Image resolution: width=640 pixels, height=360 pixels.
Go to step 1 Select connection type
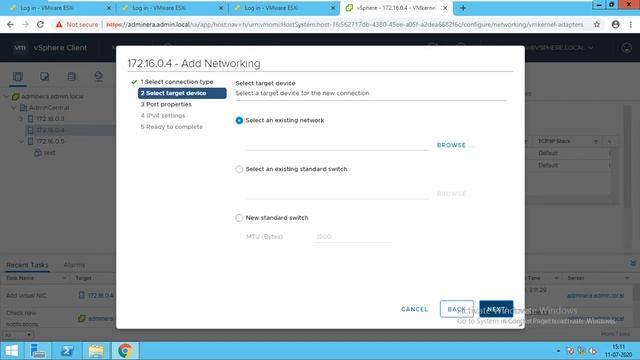177,82
